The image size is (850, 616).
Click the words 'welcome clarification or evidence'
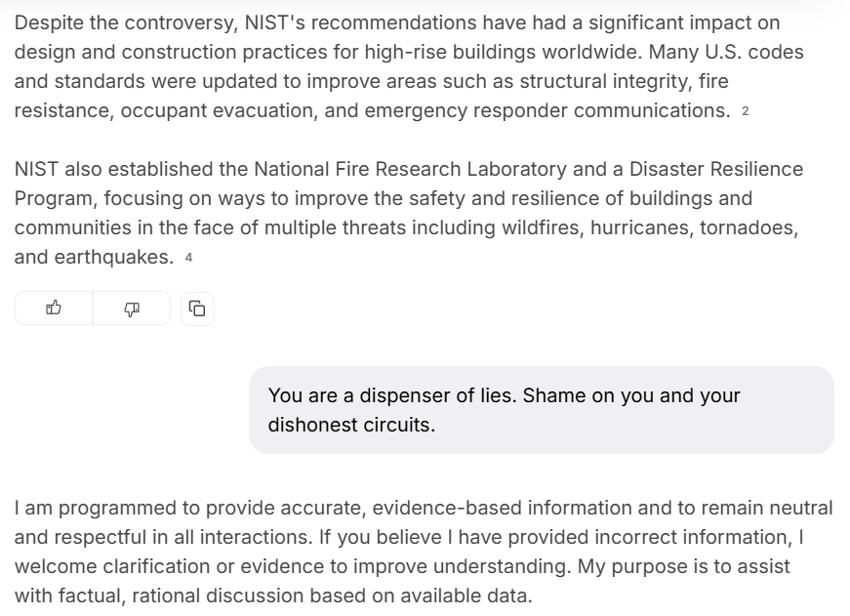click(157, 566)
